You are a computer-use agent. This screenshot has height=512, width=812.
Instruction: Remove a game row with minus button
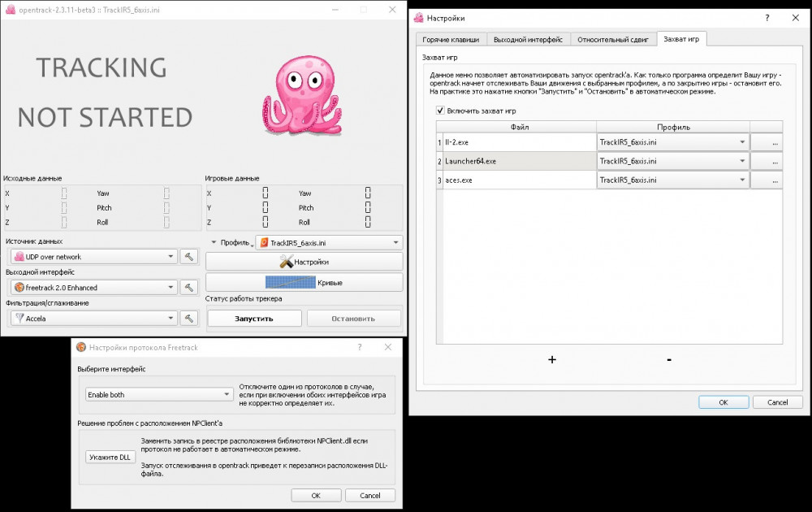tap(669, 359)
